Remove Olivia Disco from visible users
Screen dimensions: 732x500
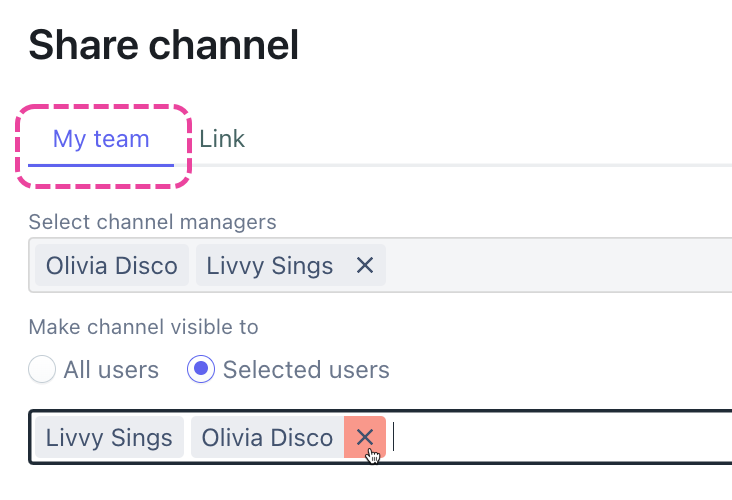[365, 437]
